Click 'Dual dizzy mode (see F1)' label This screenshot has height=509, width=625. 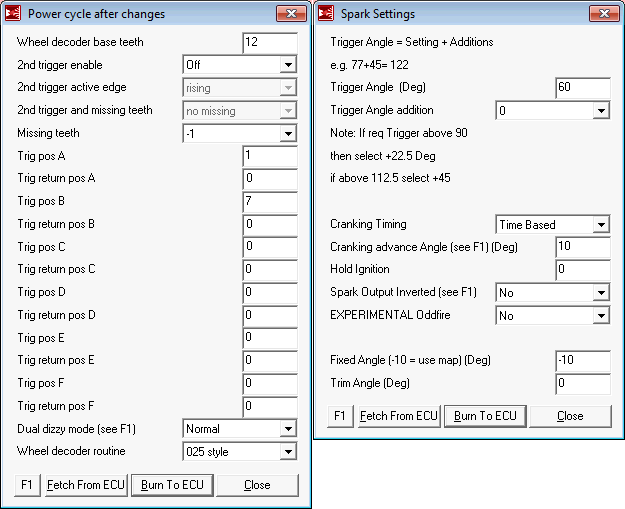[77, 429]
